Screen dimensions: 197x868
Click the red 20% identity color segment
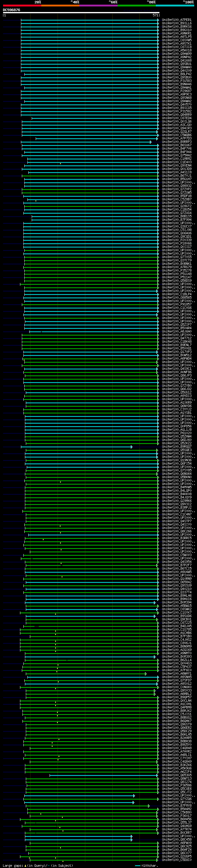point(22,6)
